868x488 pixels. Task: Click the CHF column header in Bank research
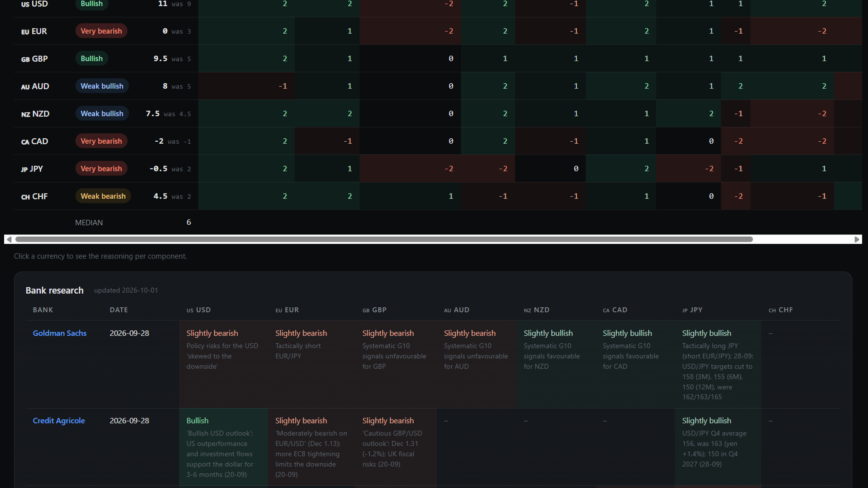click(x=781, y=310)
